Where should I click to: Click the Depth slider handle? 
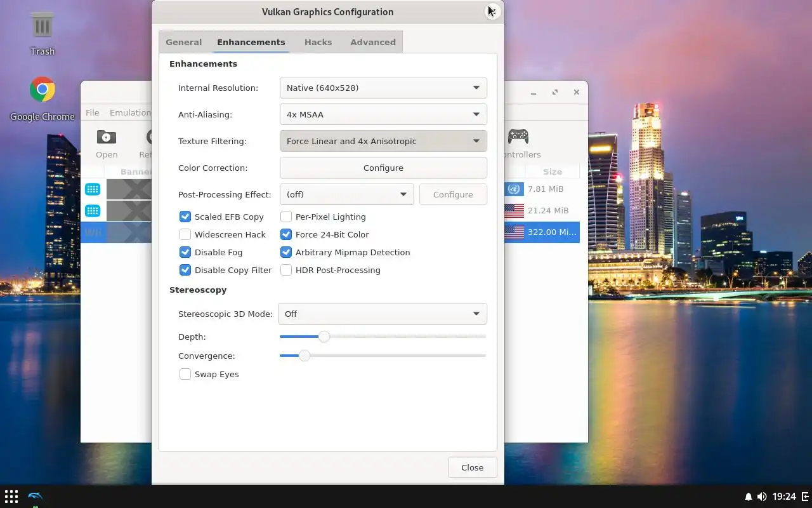(x=324, y=337)
